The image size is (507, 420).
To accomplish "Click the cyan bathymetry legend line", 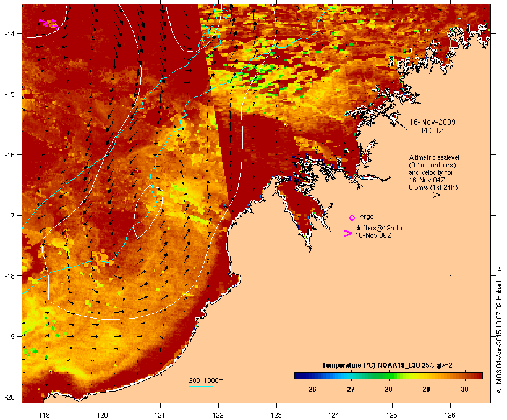I will (x=200, y=386).
